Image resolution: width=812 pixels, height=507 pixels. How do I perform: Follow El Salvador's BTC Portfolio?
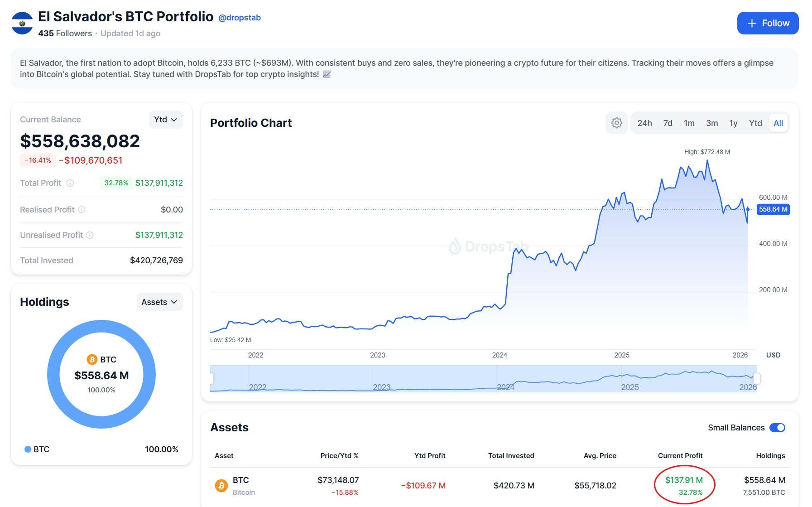pyautogui.click(x=768, y=23)
